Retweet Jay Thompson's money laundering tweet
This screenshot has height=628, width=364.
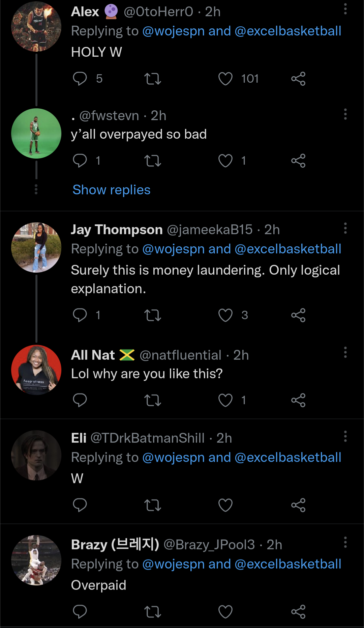click(153, 316)
